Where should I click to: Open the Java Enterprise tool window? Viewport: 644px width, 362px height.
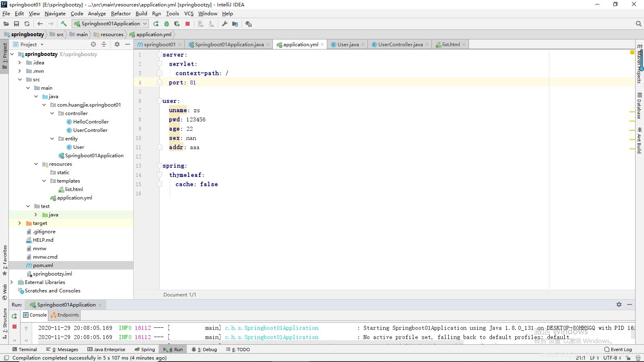coord(106,350)
